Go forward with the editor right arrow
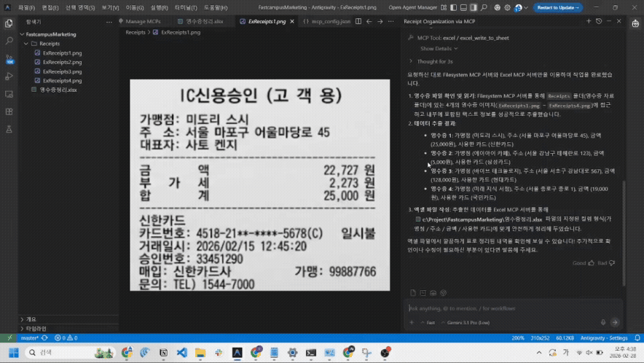Viewport: 644px width, 363px height. [380, 21]
